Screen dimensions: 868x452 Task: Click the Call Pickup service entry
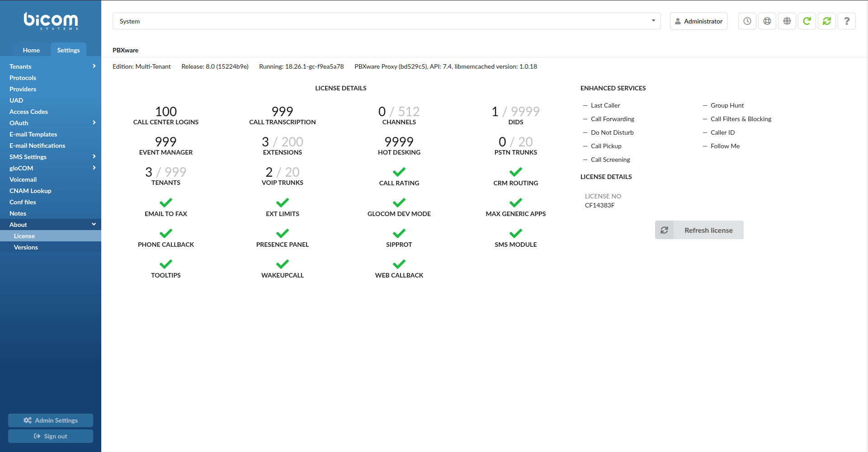606,146
